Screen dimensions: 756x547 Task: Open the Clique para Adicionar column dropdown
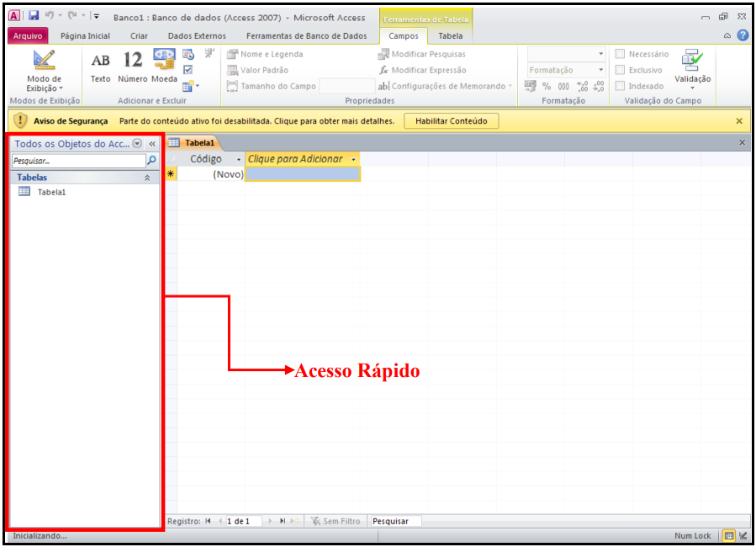353,159
